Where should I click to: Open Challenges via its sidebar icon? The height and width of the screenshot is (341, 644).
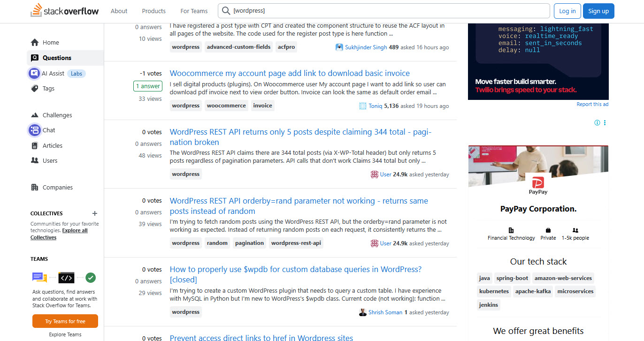point(35,115)
